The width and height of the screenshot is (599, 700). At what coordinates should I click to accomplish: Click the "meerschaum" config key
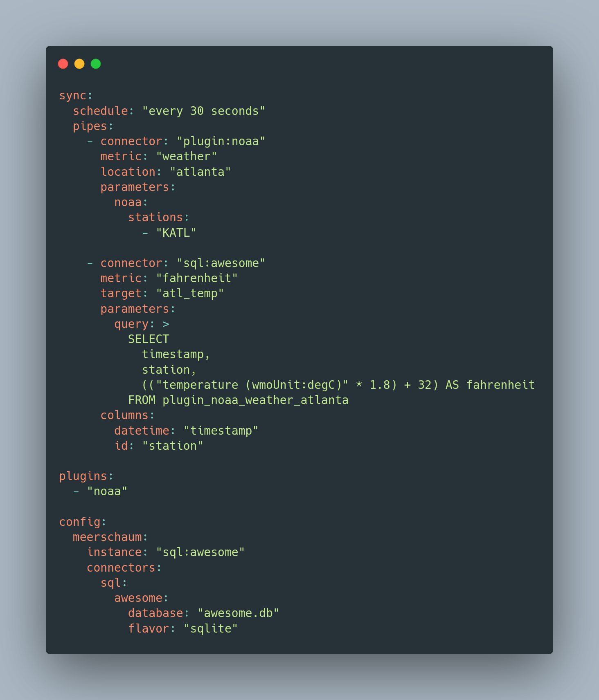[107, 537]
